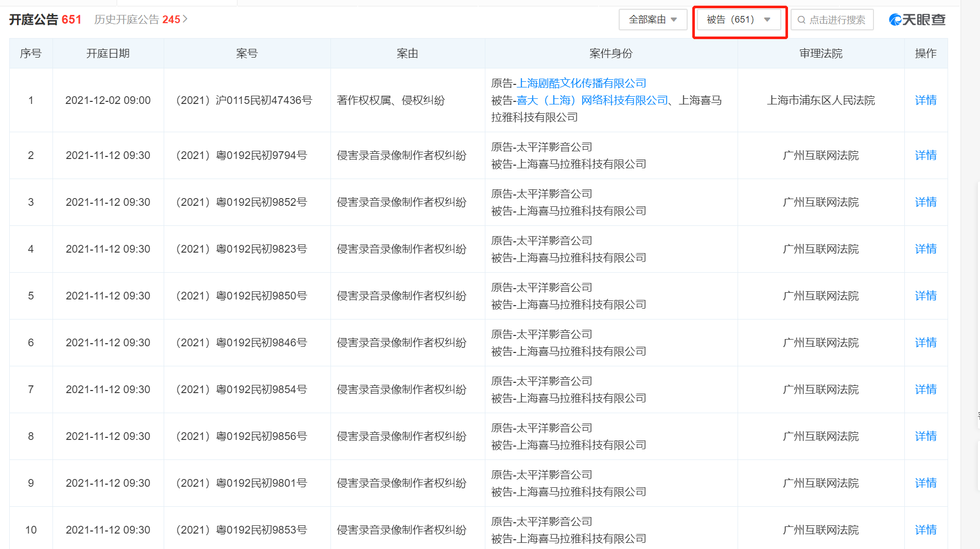Screen dimensions: 980x549
Task: View 详情 for case 粤0192民初9794号
Action: pyautogui.click(x=925, y=155)
